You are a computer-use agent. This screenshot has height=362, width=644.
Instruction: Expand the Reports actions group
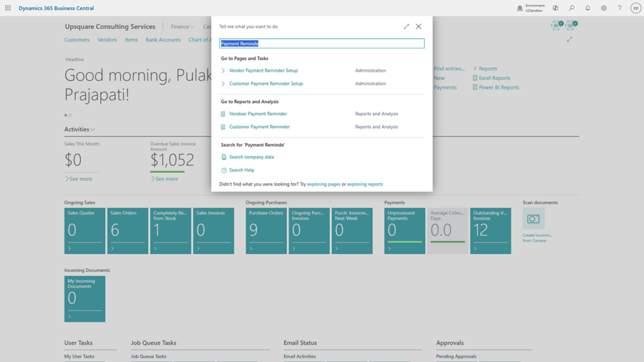tap(485, 69)
